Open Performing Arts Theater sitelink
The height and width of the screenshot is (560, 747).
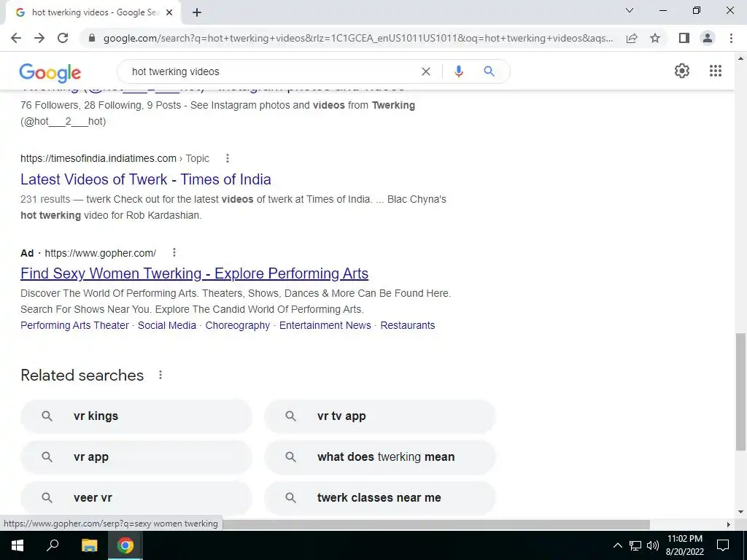pyautogui.click(x=75, y=325)
